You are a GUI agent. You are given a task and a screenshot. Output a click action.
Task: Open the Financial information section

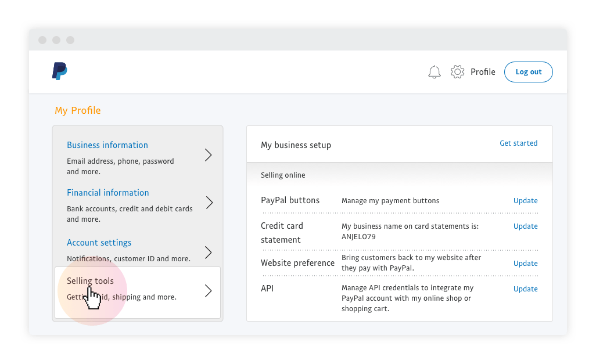click(x=108, y=193)
